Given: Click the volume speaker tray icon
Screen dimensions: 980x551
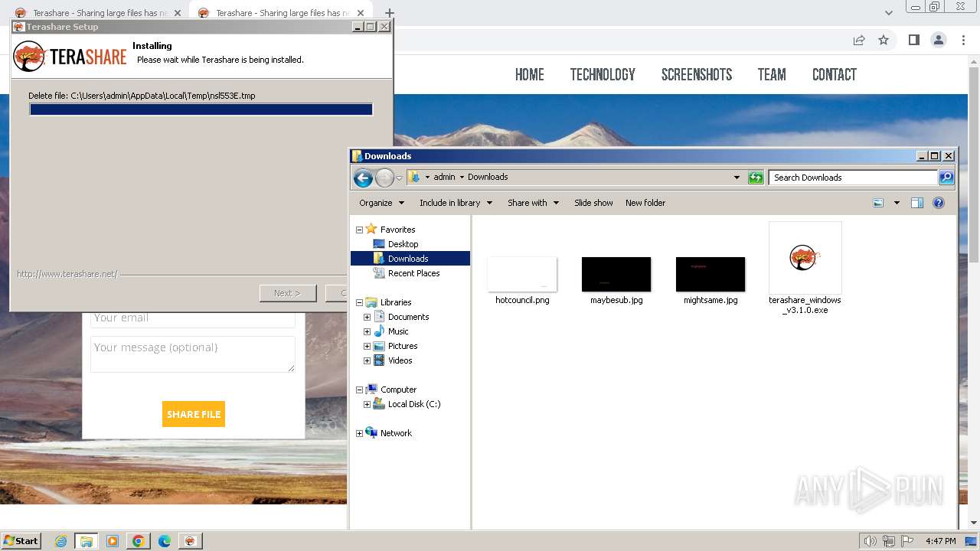Looking at the screenshot, I should [x=871, y=541].
